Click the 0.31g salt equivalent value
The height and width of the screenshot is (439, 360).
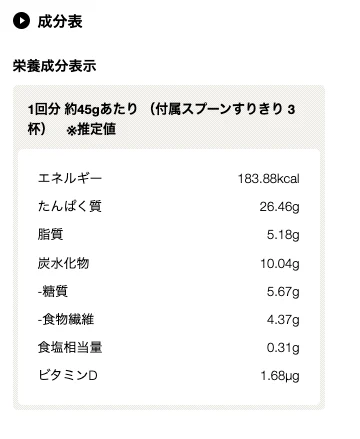pos(283,348)
